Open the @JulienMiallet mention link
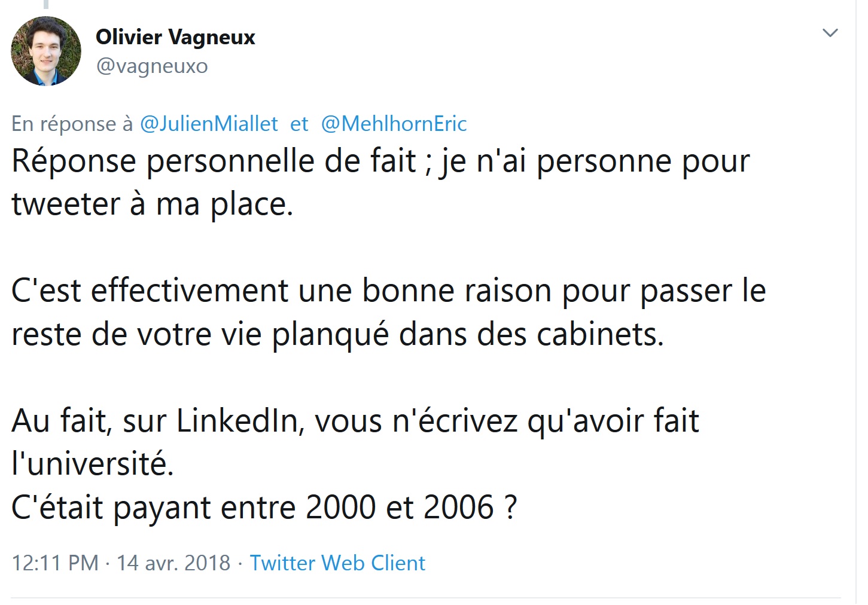 pyautogui.click(x=209, y=124)
